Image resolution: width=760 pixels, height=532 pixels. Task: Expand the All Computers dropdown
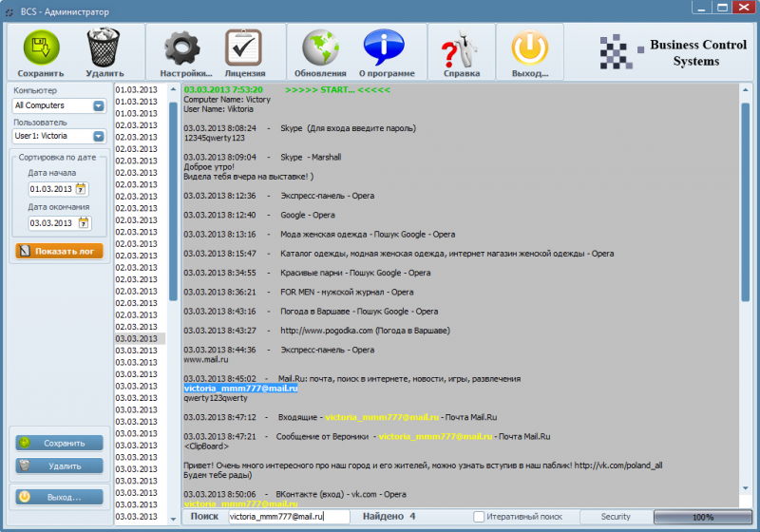pos(99,105)
